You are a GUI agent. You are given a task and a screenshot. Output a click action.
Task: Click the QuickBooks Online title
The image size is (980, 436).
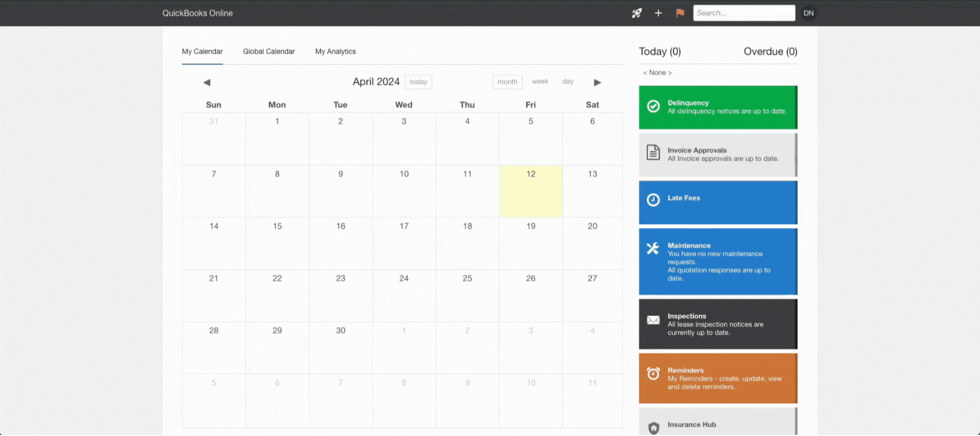pyautogui.click(x=197, y=13)
